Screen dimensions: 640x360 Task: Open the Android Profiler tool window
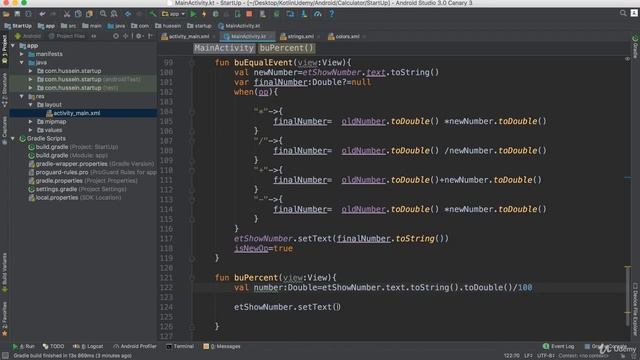click(135, 347)
